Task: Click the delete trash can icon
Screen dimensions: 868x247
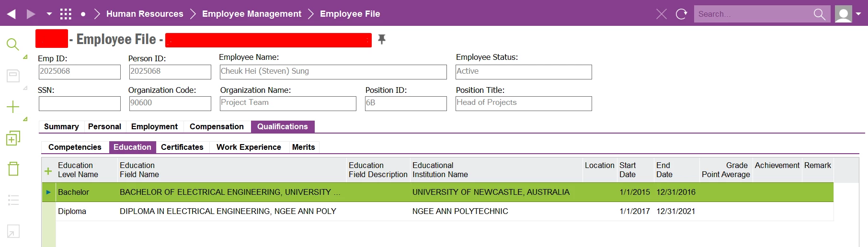Action: 13,168
